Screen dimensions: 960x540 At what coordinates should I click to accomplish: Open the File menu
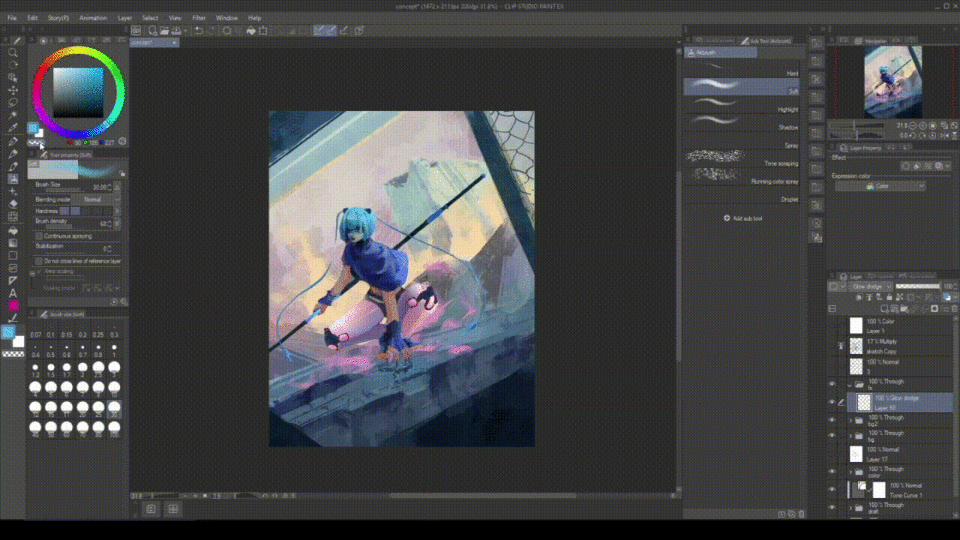coord(12,18)
